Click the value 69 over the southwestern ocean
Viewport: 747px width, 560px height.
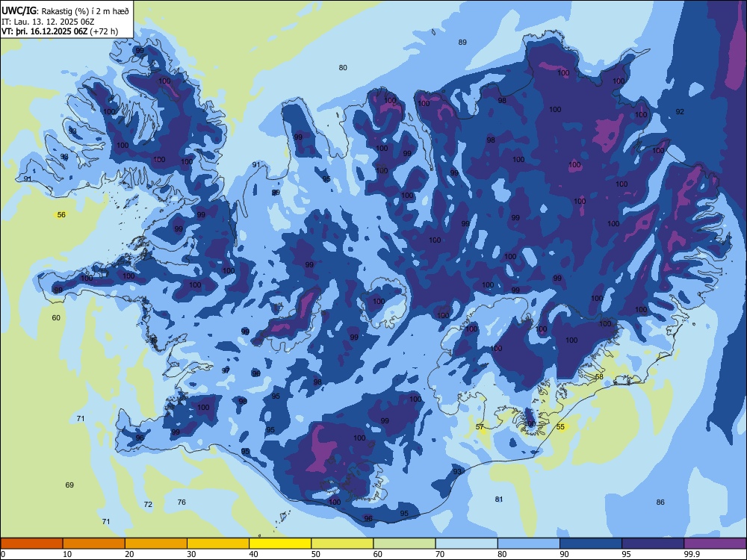(69, 485)
